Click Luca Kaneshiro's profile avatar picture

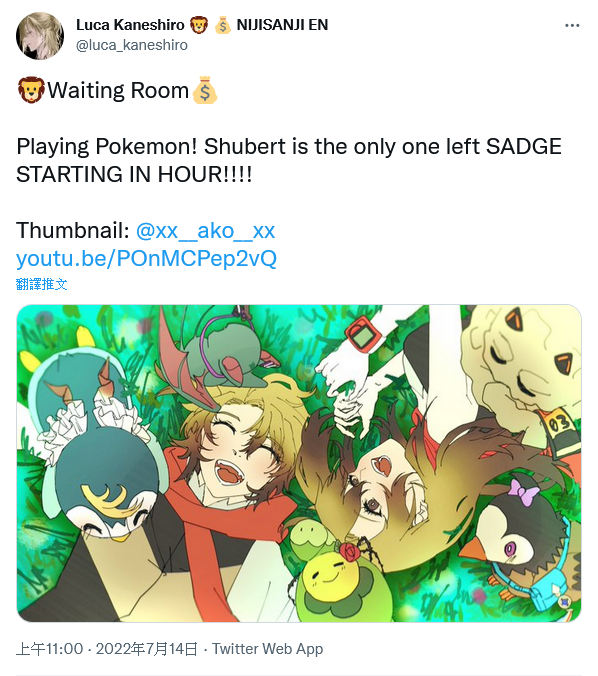[40, 36]
